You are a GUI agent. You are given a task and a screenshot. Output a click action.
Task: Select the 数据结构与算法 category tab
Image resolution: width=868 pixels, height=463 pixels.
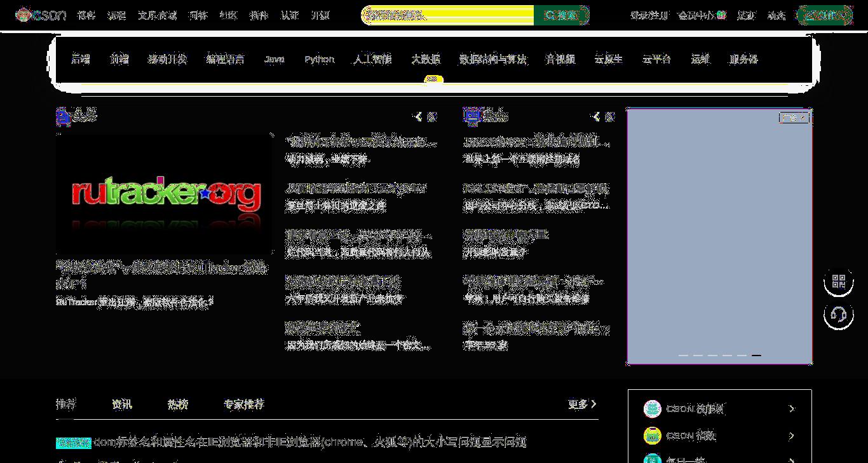(x=493, y=59)
